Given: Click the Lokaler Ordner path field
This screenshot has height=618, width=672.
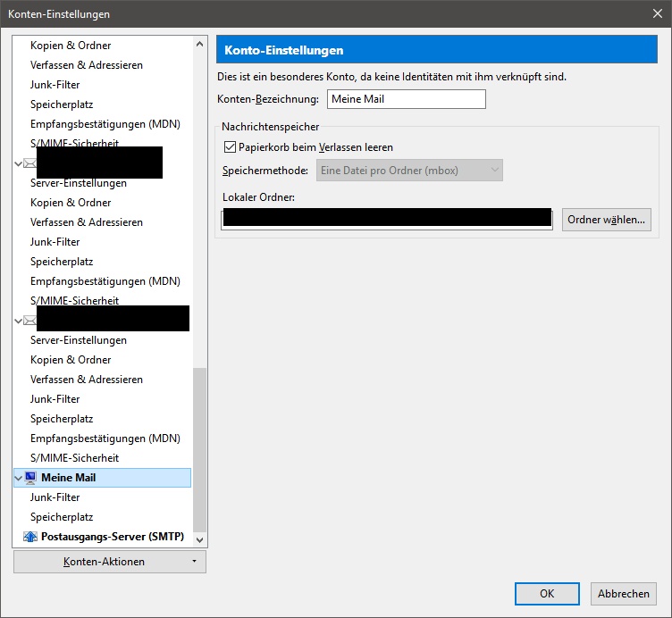Looking at the screenshot, I should click(x=387, y=220).
